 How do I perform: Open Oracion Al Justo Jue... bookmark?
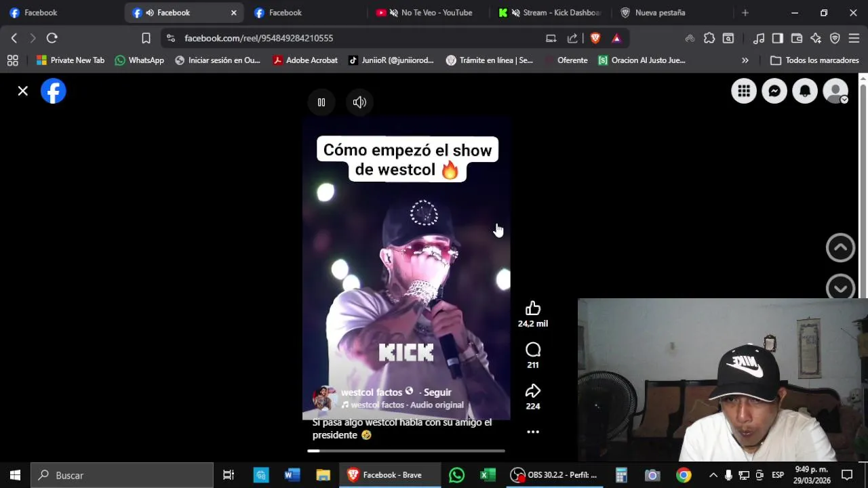coord(642,60)
